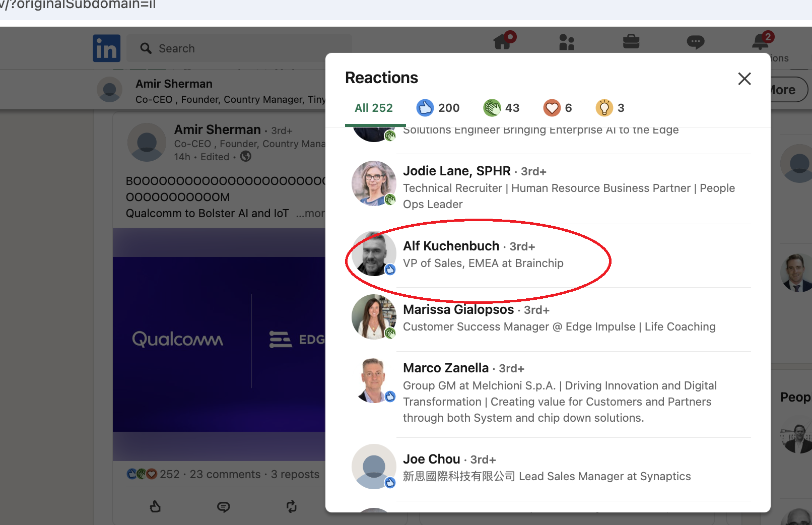Open Marissa Gialopsos's profile photo
The image size is (812, 525).
(374, 317)
